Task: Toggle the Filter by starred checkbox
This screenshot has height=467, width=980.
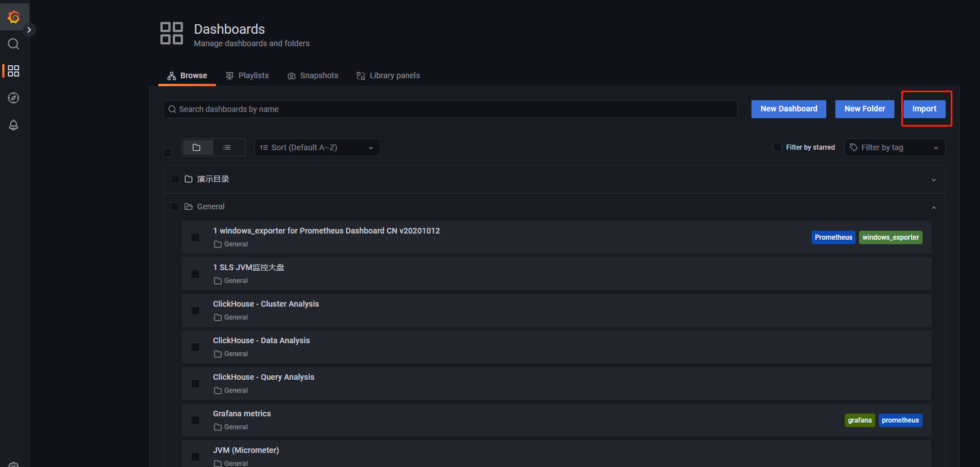Action: 777,147
